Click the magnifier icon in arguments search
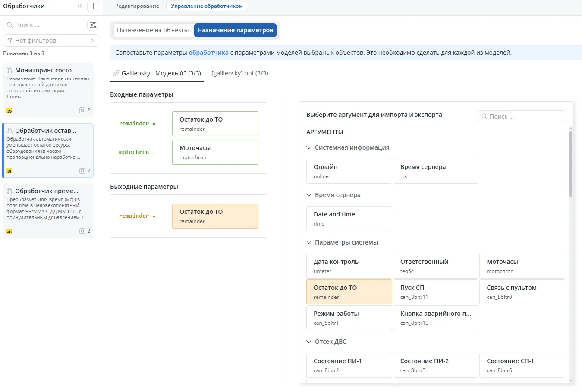Image resolution: width=582 pixels, height=392 pixels. [485, 116]
